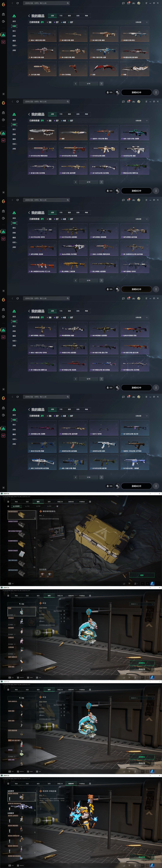Click the QQ voice button on the page 4/18 window
Screen dimensions: 162x868
pos(110,191)
